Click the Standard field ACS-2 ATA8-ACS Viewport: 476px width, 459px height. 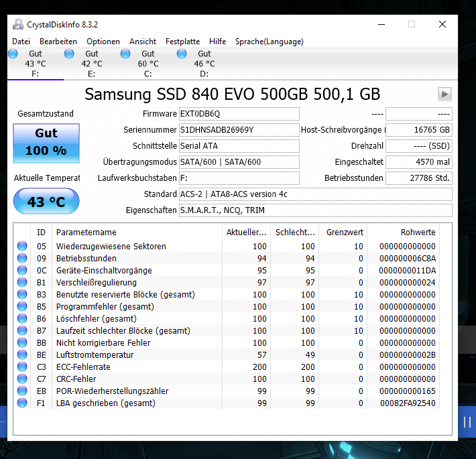(x=315, y=194)
